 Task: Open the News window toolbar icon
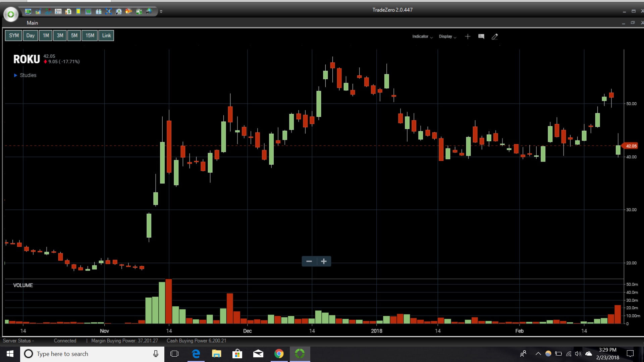pyautogui.click(x=58, y=11)
